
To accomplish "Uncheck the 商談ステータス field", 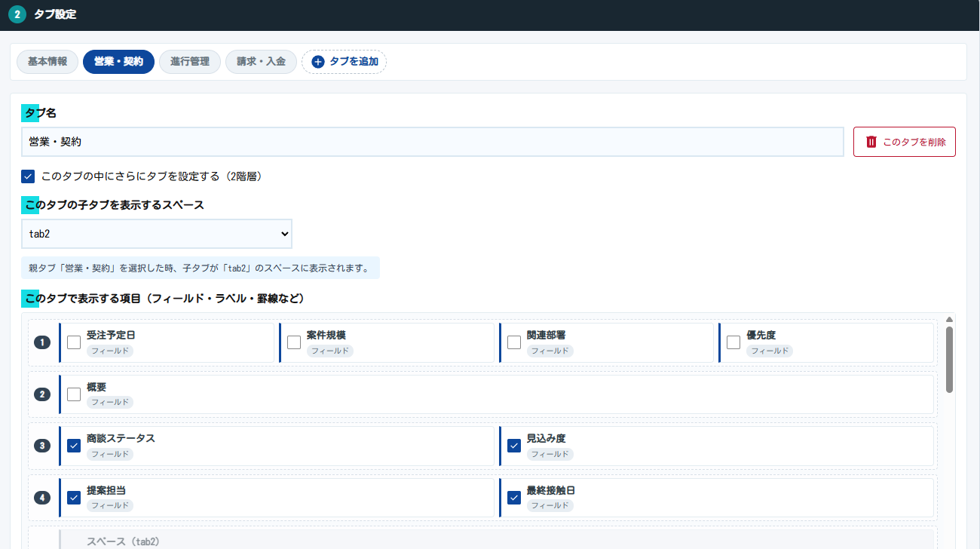I will [x=74, y=446].
